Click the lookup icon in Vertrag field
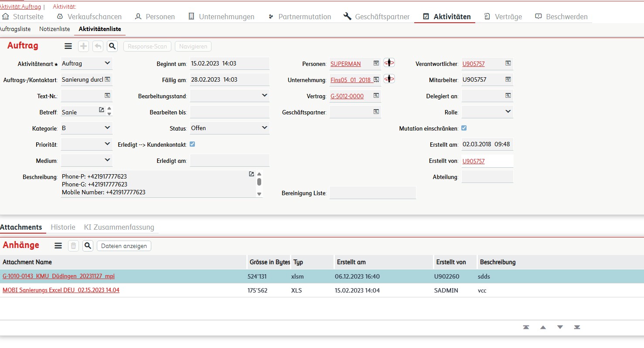 (x=376, y=96)
